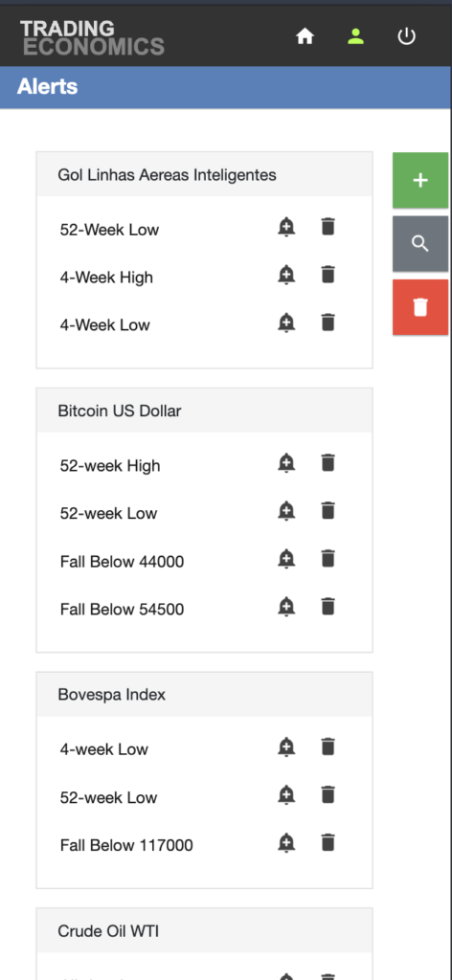Viewport: 452px width, 980px height.
Task: Click bell icon for Fall Below 54500
Action: [286, 606]
